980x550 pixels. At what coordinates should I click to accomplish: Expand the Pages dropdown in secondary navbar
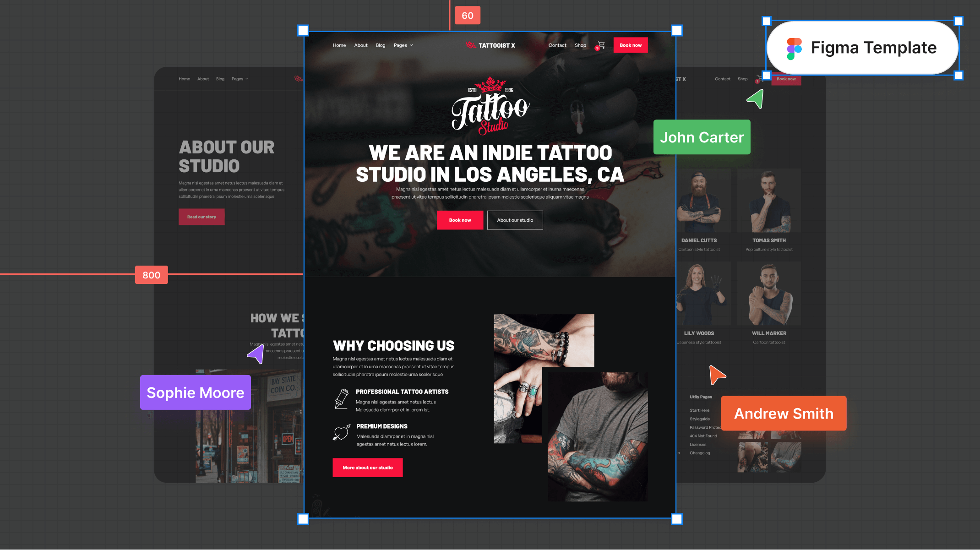point(240,79)
